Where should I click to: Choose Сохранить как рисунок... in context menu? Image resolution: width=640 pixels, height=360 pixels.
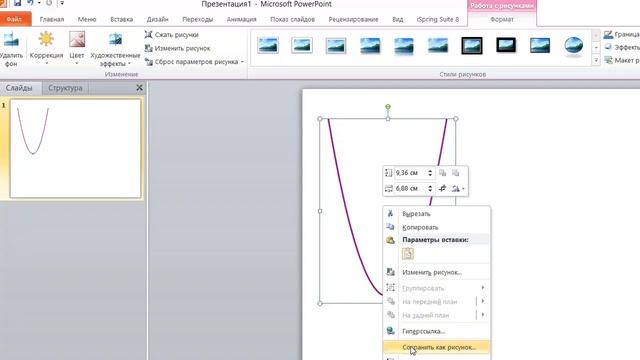pos(437,347)
